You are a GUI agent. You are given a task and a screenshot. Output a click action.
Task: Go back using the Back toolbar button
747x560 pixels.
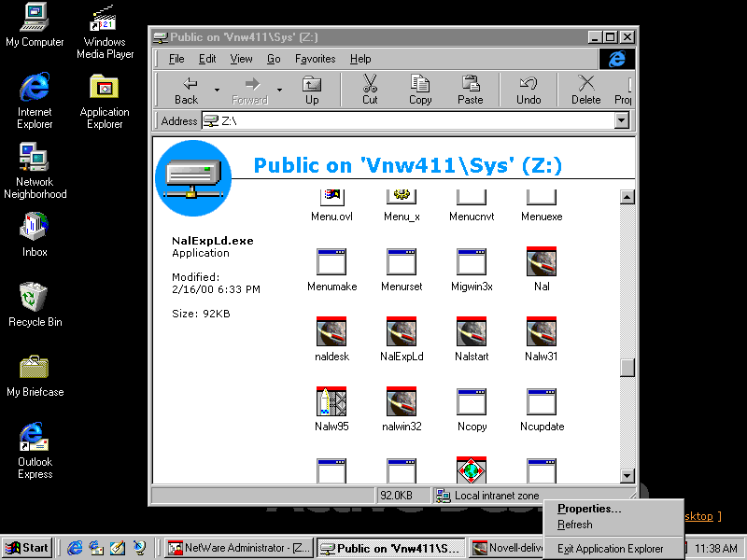(186, 90)
